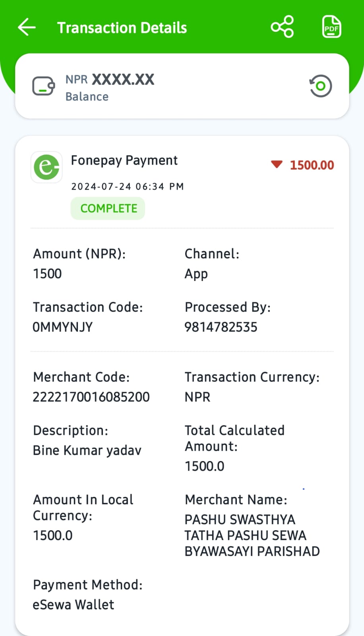The image size is (364, 636).
Task: Select merchant code 2222170016085200
Action: tap(91, 397)
